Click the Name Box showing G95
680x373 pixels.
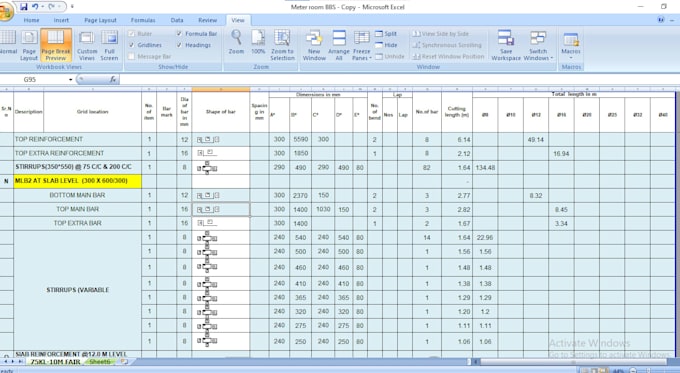tap(35, 79)
